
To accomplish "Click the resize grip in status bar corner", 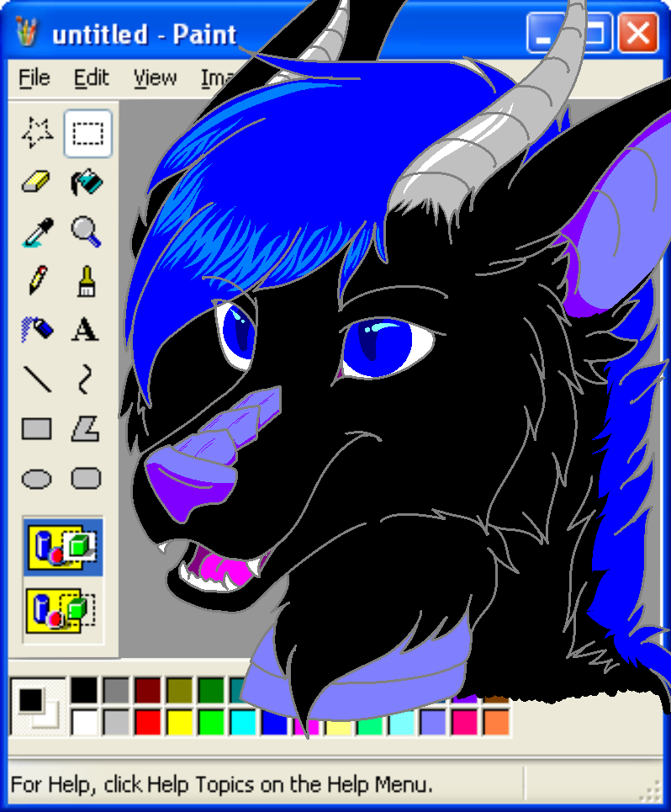I will click(x=652, y=790).
